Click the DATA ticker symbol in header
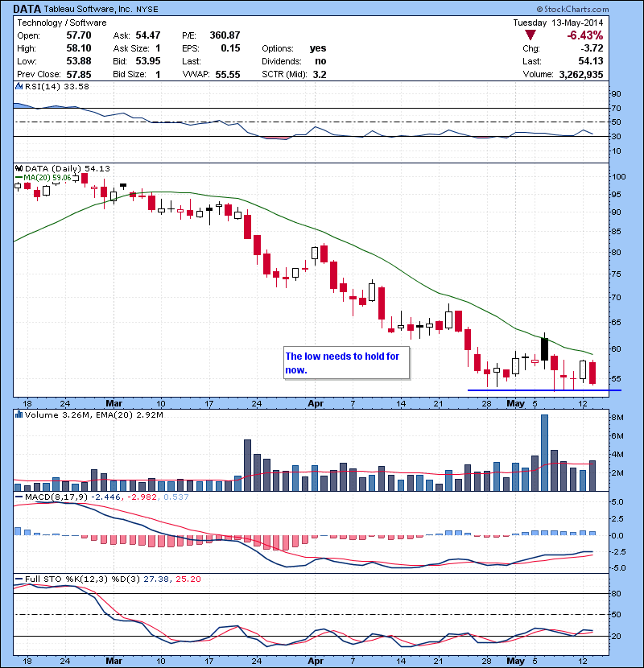644x668 pixels. click(27, 9)
